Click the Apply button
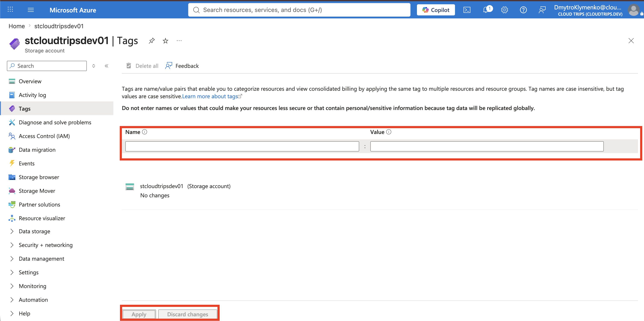The width and height of the screenshot is (644, 321). coord(139,314)
